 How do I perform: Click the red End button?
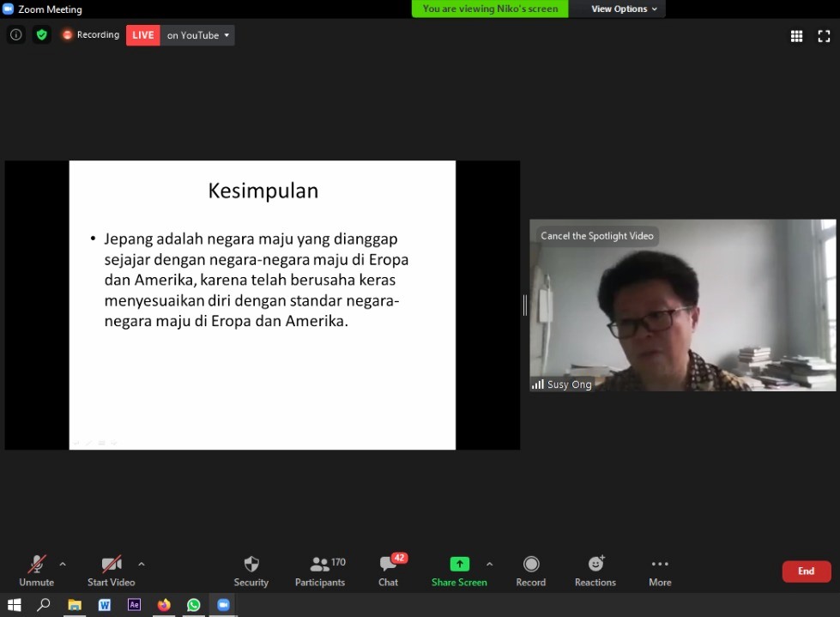(807, 571)
